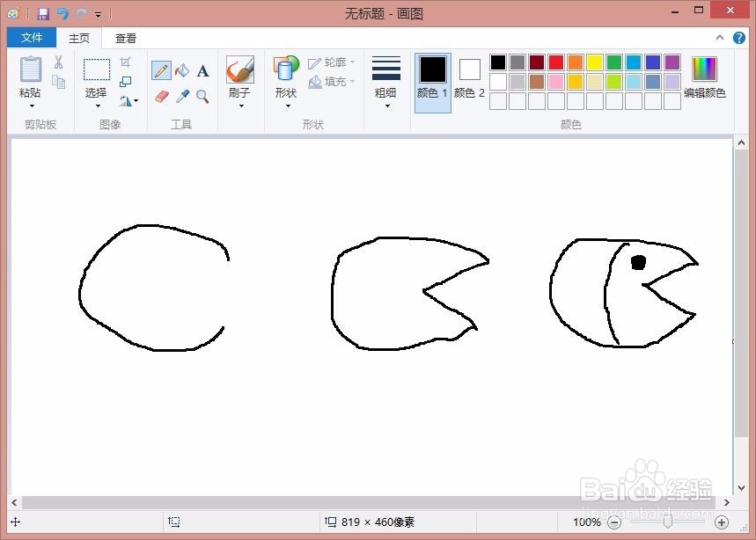The width and height of the screenshot is (756, 540).
Task: Pick the dark red palette swatch
Action: [537, 62]
